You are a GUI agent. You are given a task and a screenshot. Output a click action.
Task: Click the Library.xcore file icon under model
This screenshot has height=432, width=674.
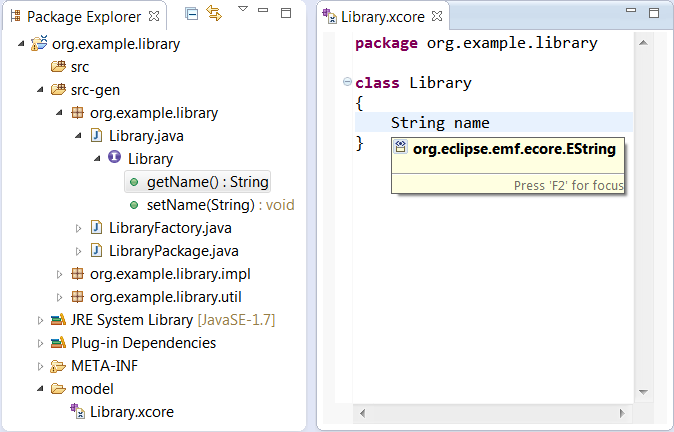point(77,411)
